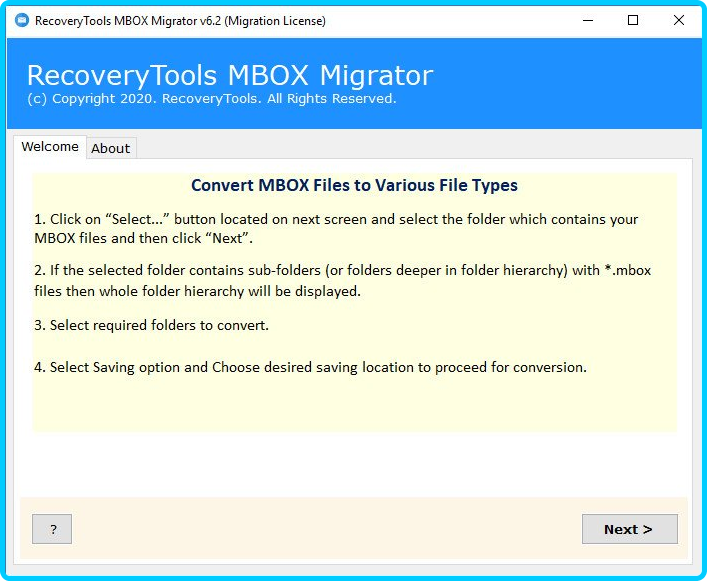Select the Welcome tab
This screenshot has width=707, height=581.
point(50,146)
